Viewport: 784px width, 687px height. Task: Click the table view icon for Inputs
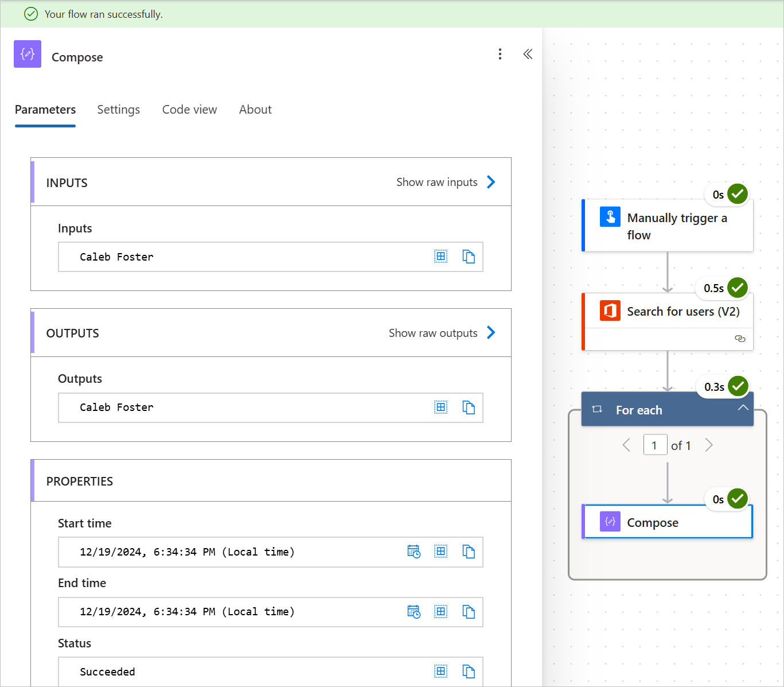[440, 257]
